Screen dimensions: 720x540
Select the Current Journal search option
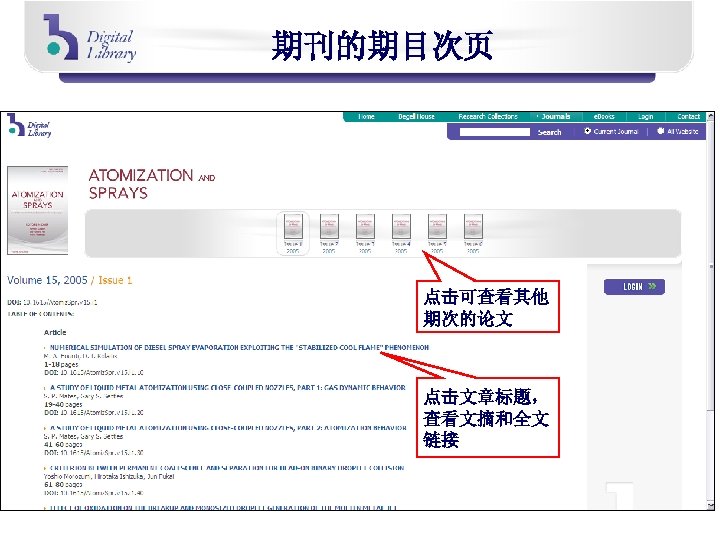587,131
